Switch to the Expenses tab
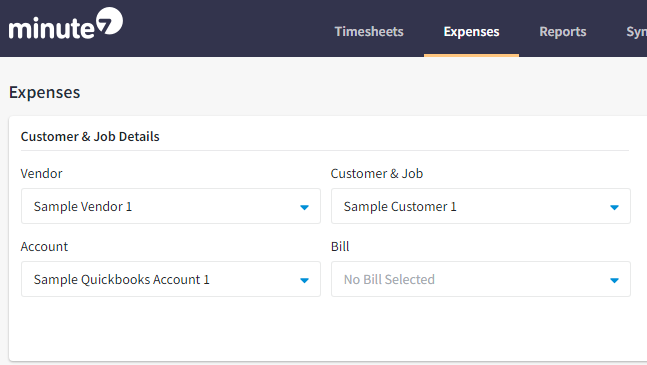The image size is (647, 365). [471, 32]
